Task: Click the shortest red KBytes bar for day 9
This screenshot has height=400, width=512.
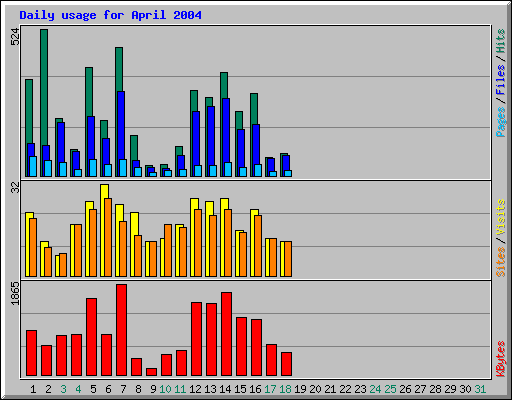Action: point(151,372)
